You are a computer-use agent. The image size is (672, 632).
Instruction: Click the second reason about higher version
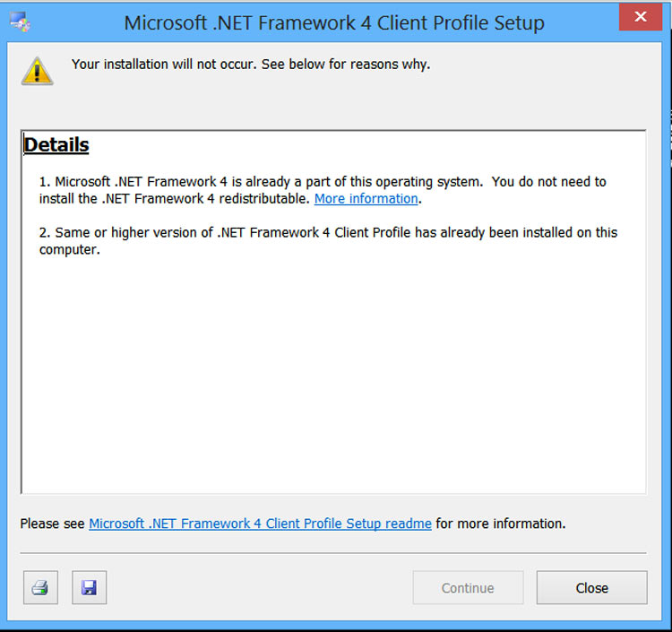tap(328, 233)
